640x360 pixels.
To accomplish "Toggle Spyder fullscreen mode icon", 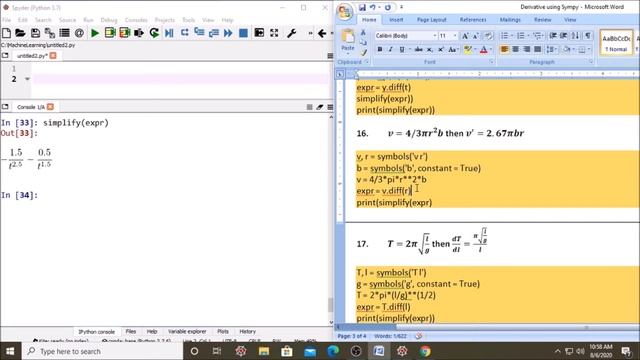I will pos(274,33).
